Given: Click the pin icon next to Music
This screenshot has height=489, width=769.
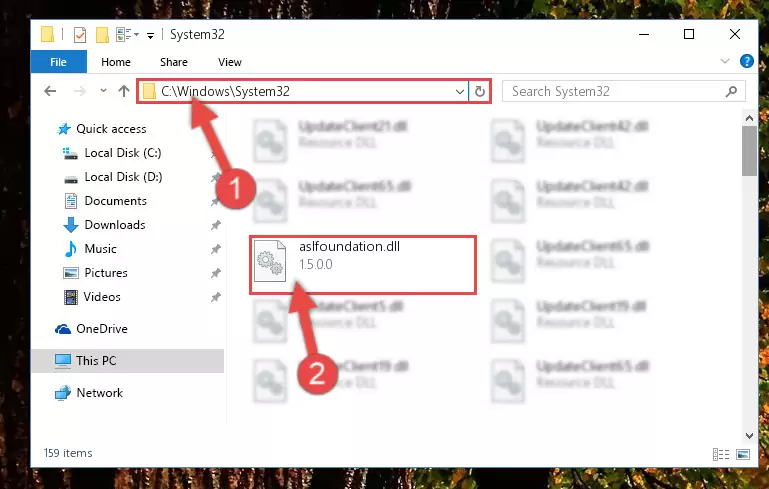Looking at the screenshot, I should [x=215, y=249].
